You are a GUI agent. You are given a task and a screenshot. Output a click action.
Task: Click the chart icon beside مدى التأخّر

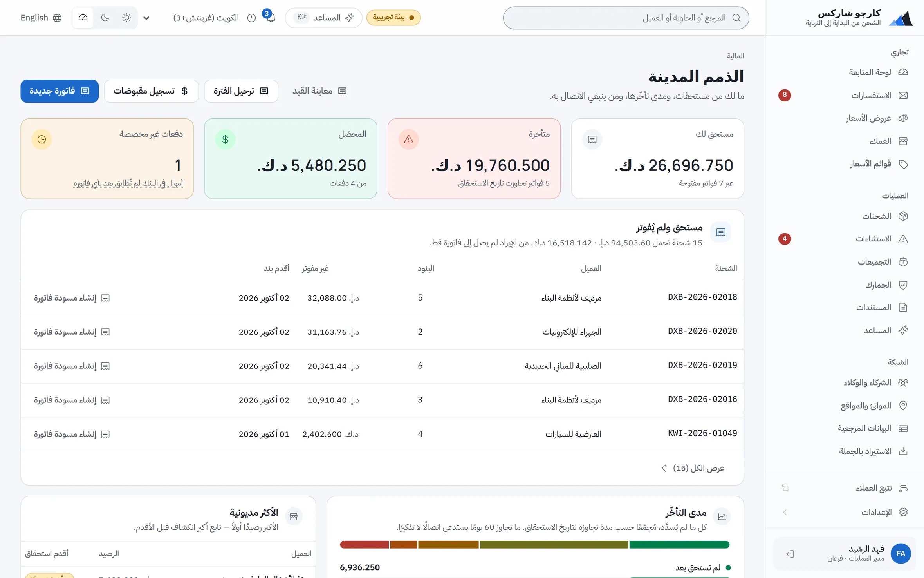pos(722,516)
